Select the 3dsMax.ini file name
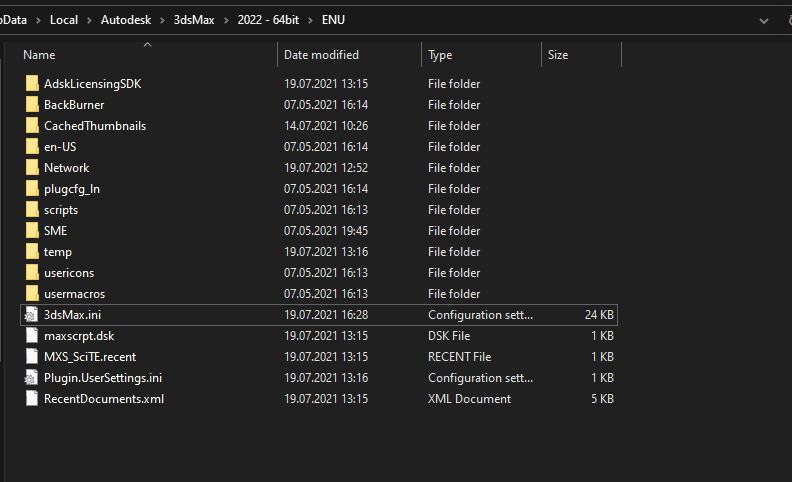 (72, 314)
